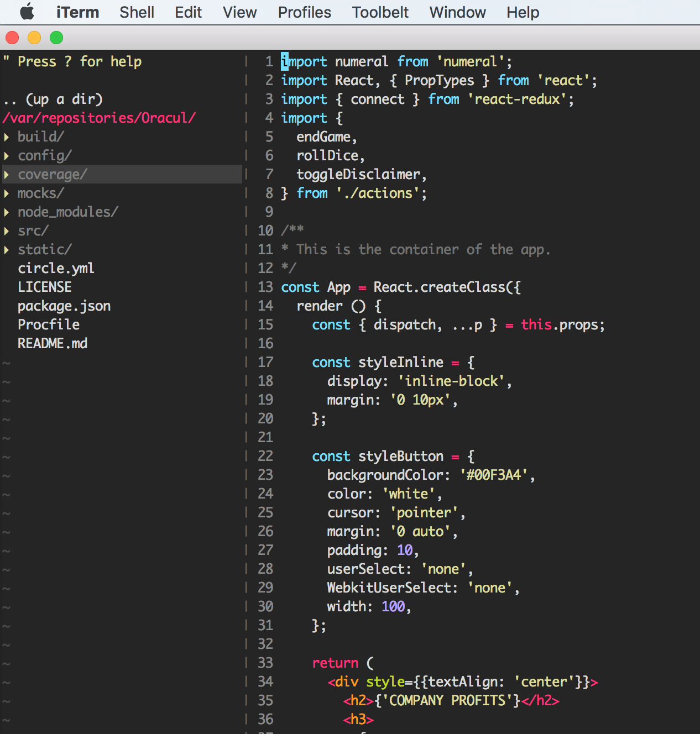The width and height of the screenshot is (700, 734).
Task: Select README.md in the file tree
Action: 53,344
